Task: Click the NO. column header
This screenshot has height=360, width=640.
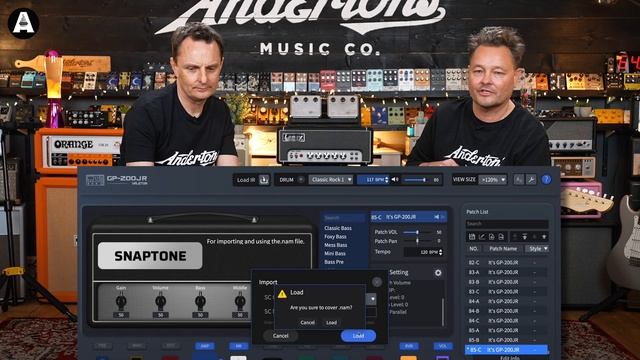Action: [473, 249]
